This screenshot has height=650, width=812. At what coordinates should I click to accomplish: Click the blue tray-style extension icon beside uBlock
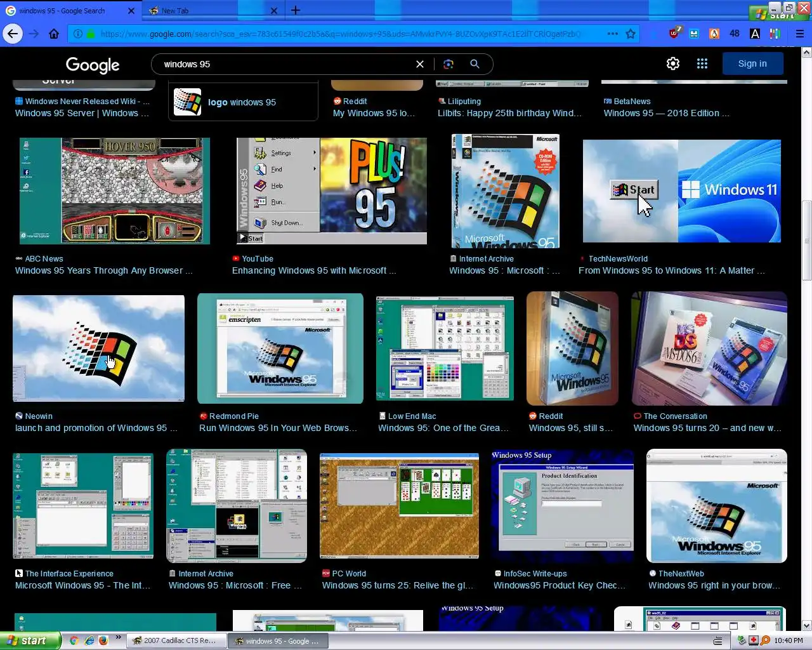click(695, 34)
